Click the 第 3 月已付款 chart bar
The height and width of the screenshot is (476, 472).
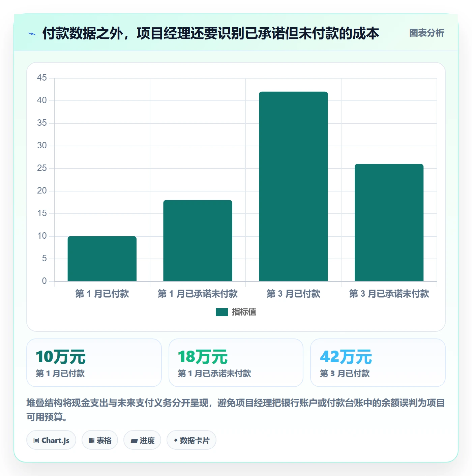coord(293,186)
